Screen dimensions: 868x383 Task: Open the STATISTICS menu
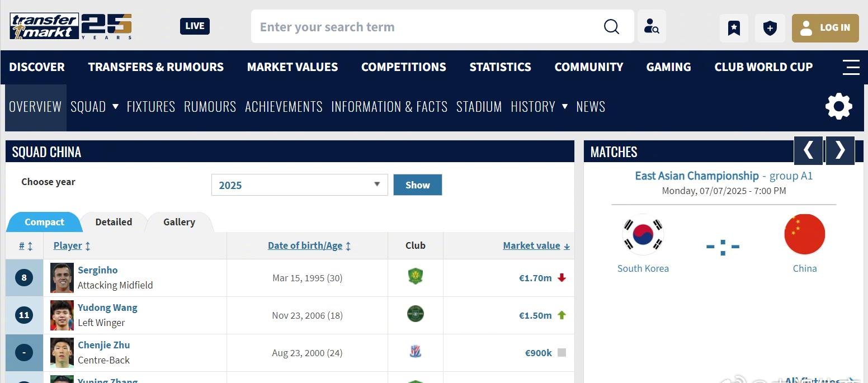pos(501,67)
